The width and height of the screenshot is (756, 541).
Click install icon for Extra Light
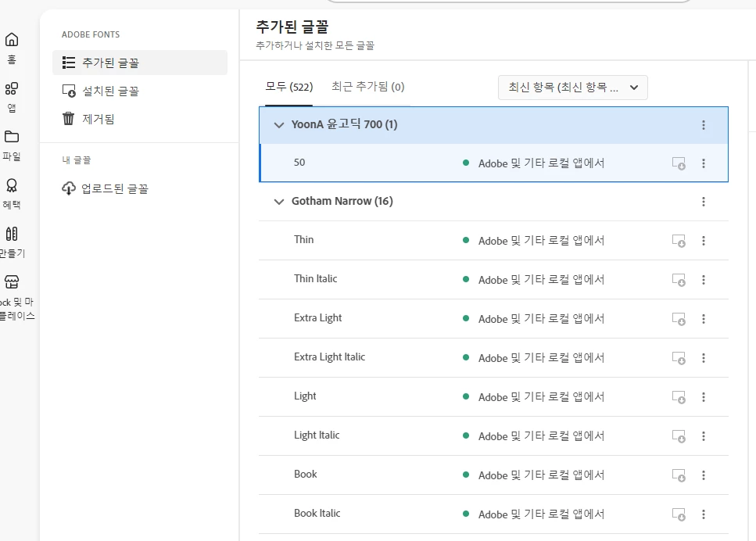tap(679, 319)
